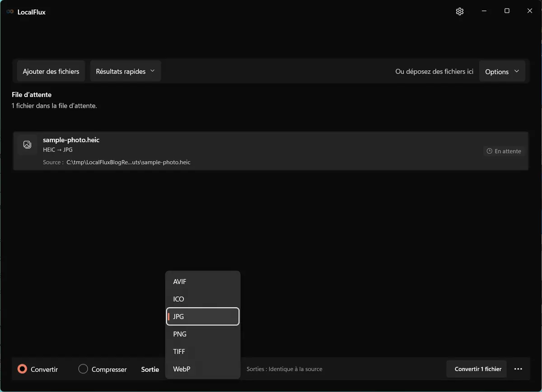Click the Ajouter des fichiers button
The height and width of the screenshot is (392, 542).
click(51, 71)
